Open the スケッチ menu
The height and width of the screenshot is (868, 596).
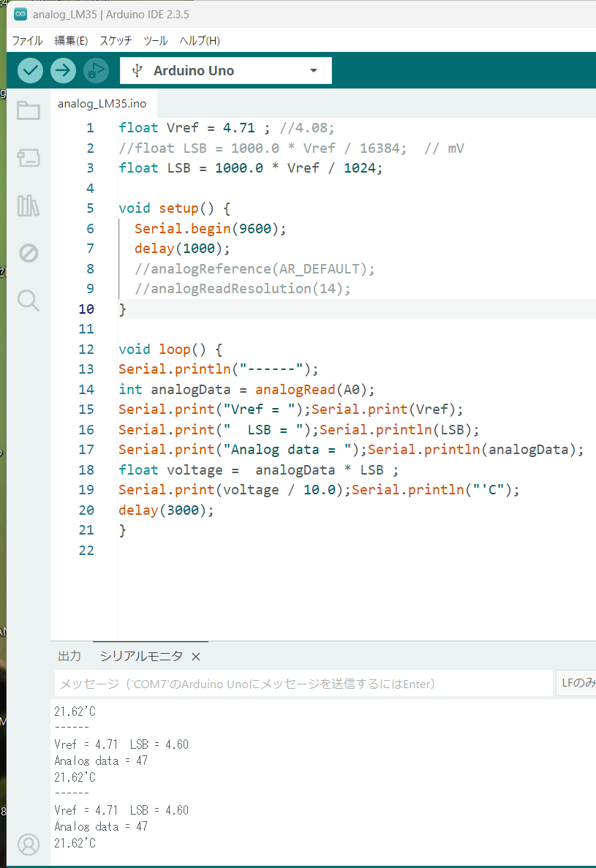116,40
